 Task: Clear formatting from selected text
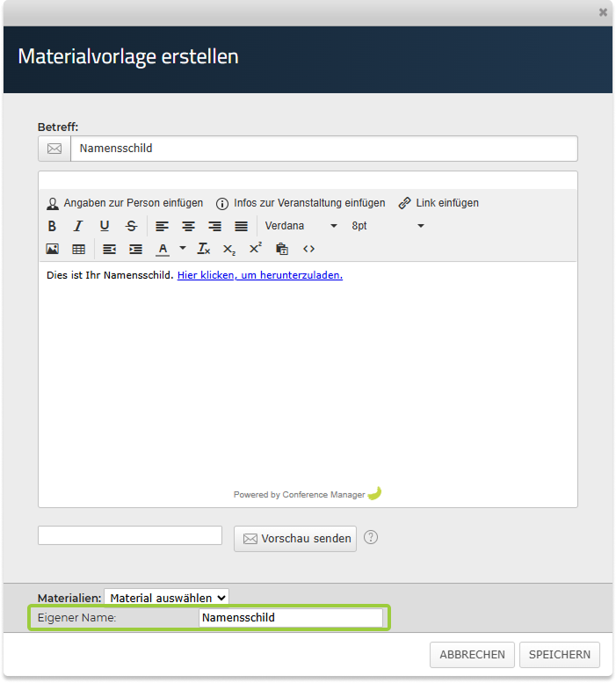tap(203, 250)
